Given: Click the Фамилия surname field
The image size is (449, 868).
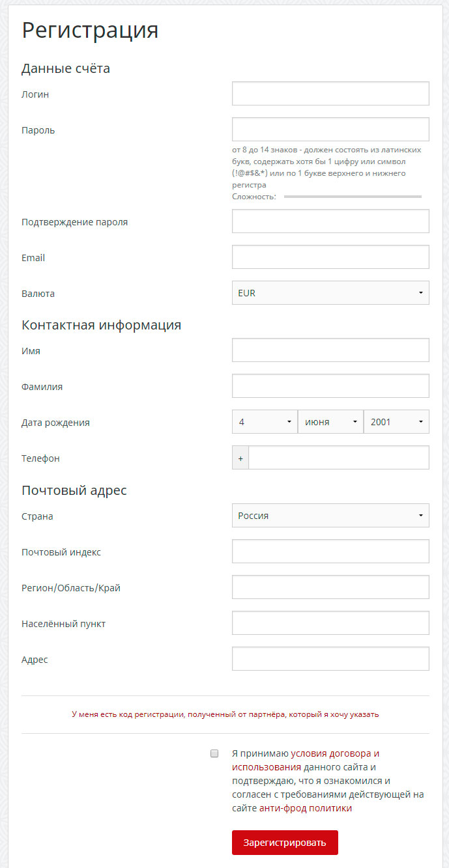Looking at the screenshot, I should pyautogui.click(x=330, y=386).
